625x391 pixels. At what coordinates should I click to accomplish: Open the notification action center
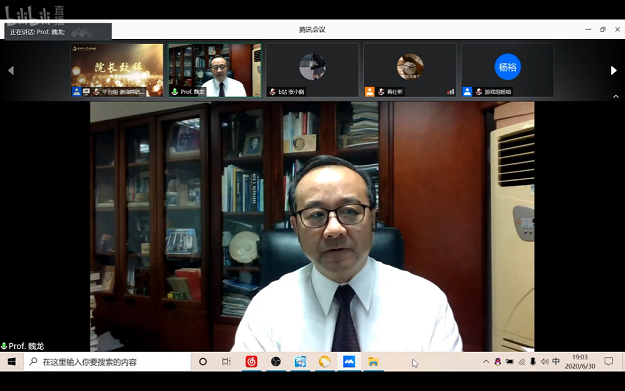click(608, 362)
